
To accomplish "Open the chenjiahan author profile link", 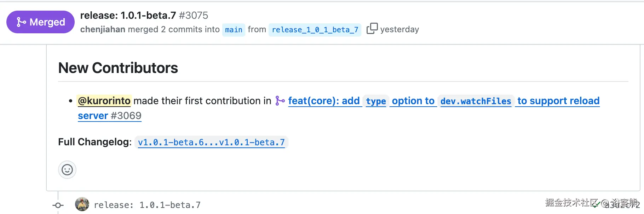I will click(103, 29).
